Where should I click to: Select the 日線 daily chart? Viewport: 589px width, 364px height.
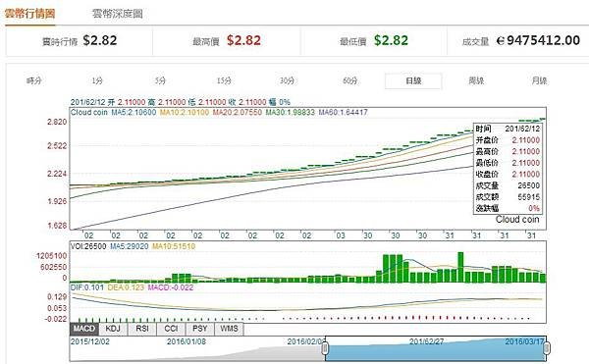(x=413, y=81)
